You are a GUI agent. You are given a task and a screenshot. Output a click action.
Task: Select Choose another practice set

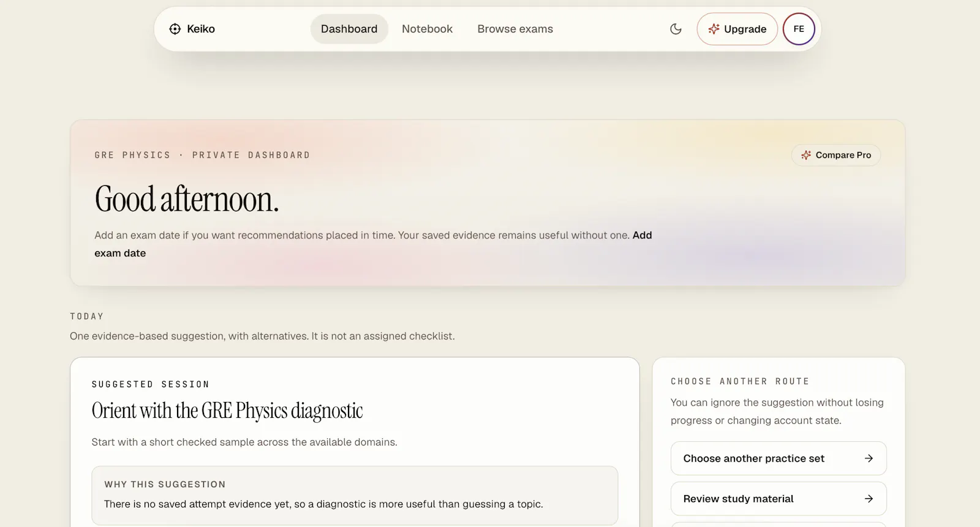pos(778,458)
